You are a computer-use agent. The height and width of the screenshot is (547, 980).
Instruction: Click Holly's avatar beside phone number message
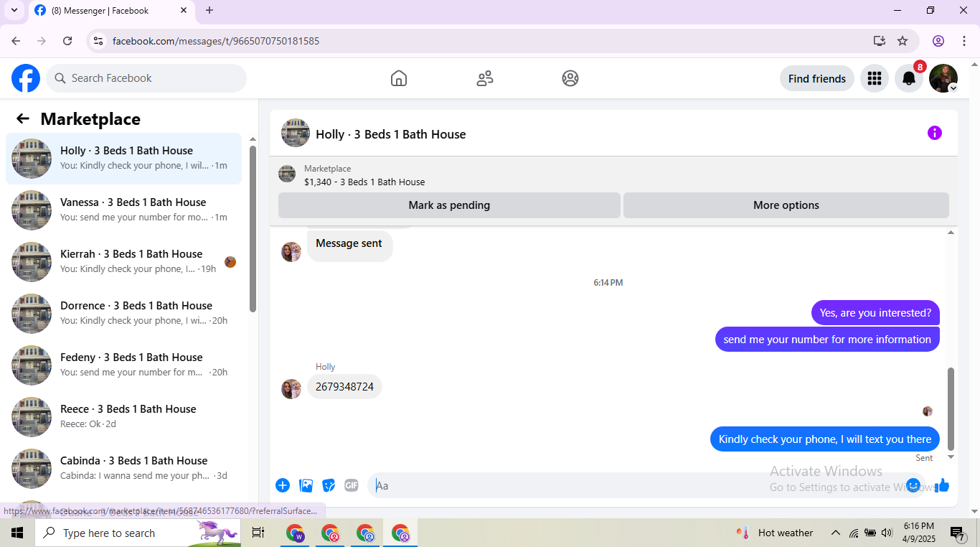coord(291,389)
